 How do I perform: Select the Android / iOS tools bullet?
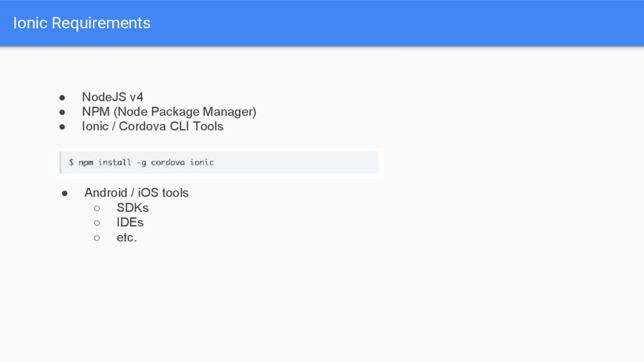click(136, 193)
